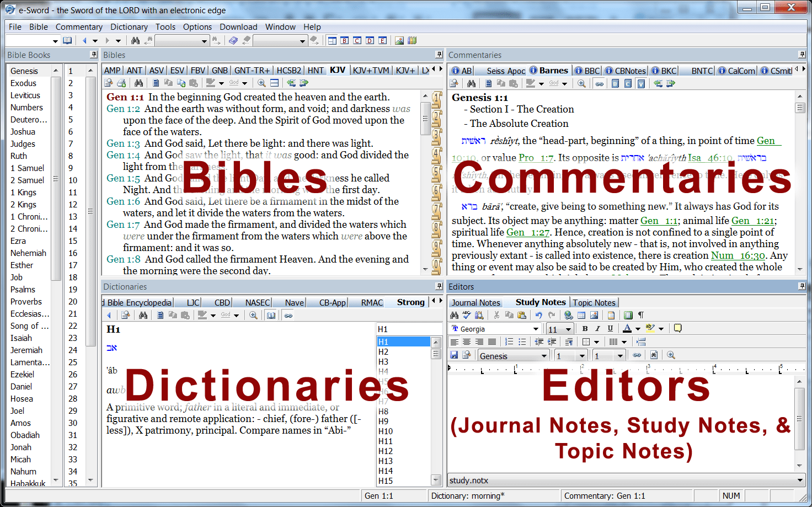Zoom in the Bibles panel
This screenshot has width=812, height=507.
tap(261, 83)
